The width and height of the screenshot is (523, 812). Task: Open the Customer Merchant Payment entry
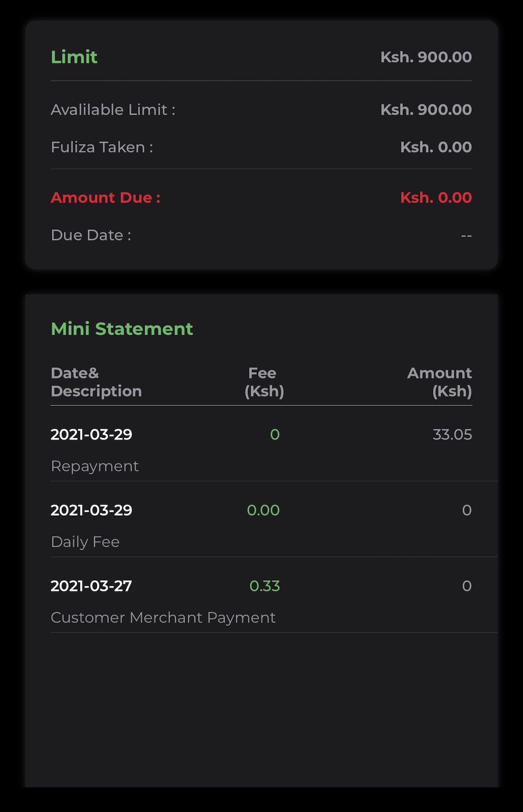coord(163,617)
